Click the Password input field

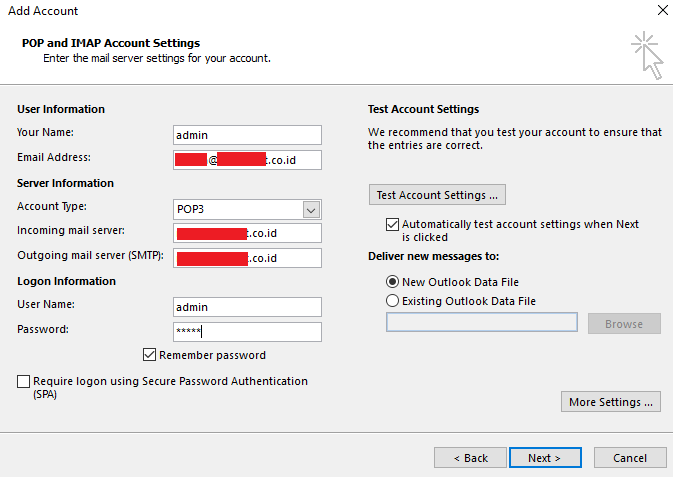pos(247,332)
